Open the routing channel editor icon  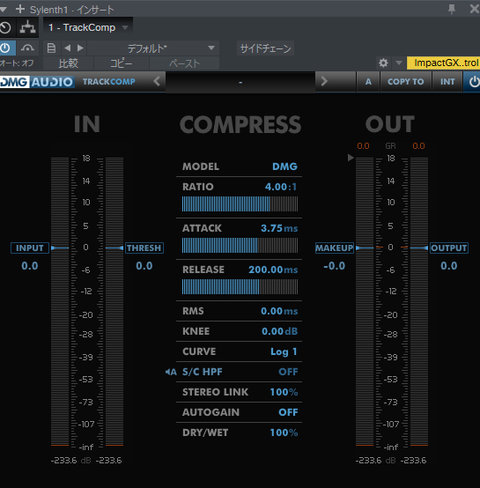28,28
